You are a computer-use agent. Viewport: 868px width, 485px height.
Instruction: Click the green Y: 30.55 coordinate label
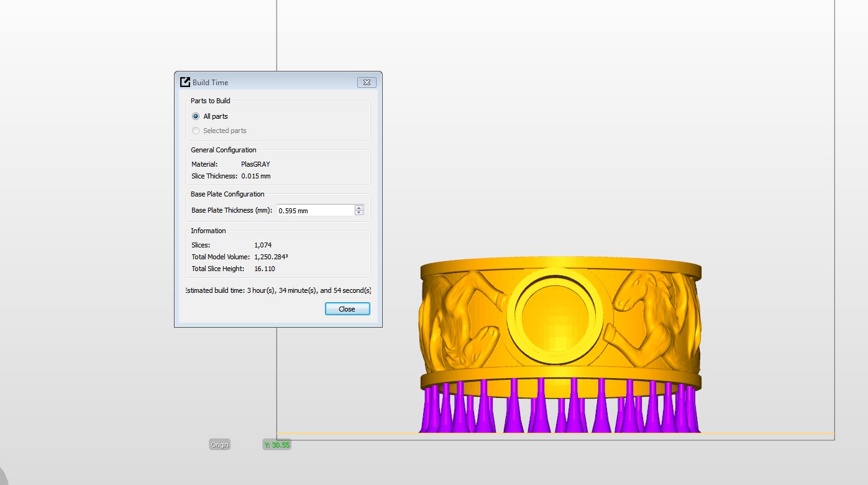[276, 445]
